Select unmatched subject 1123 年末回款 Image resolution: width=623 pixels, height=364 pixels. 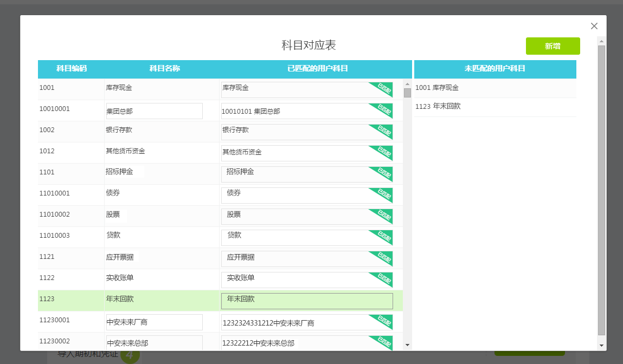(x=495, y=106)
